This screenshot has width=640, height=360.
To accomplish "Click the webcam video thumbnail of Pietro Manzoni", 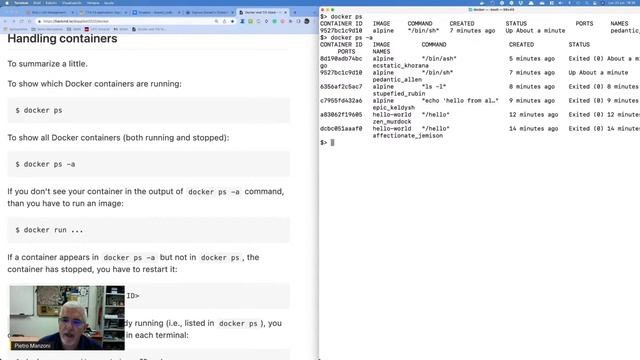I will click(x=67, y=318).
